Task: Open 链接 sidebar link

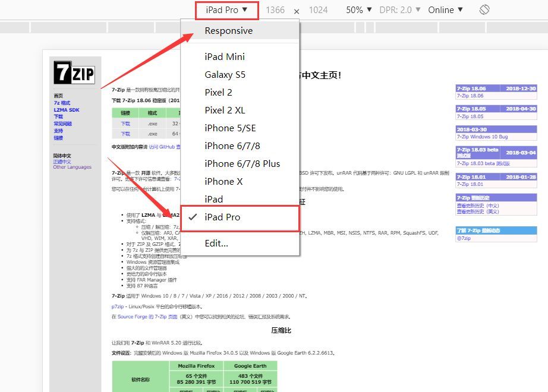Action: point(58,138)
